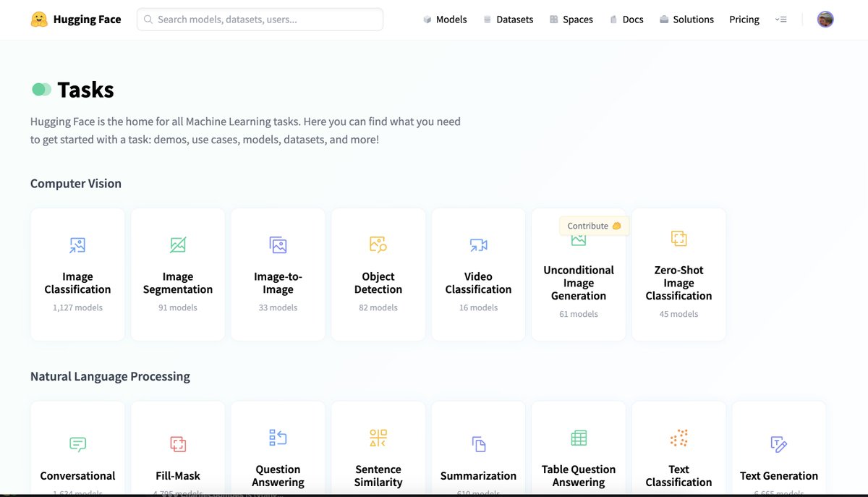868x497 pixels.
Task: Open the Solutions nav item
Action: [686, 20]
